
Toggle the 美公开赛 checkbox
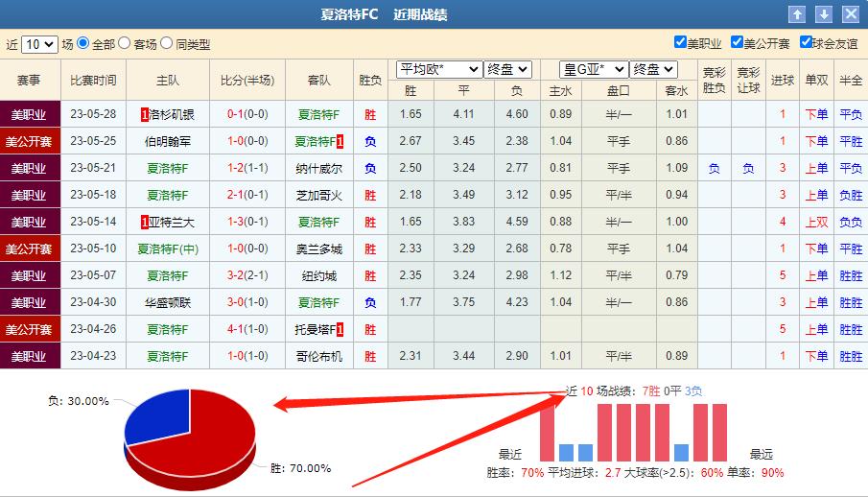click(737, 42)
